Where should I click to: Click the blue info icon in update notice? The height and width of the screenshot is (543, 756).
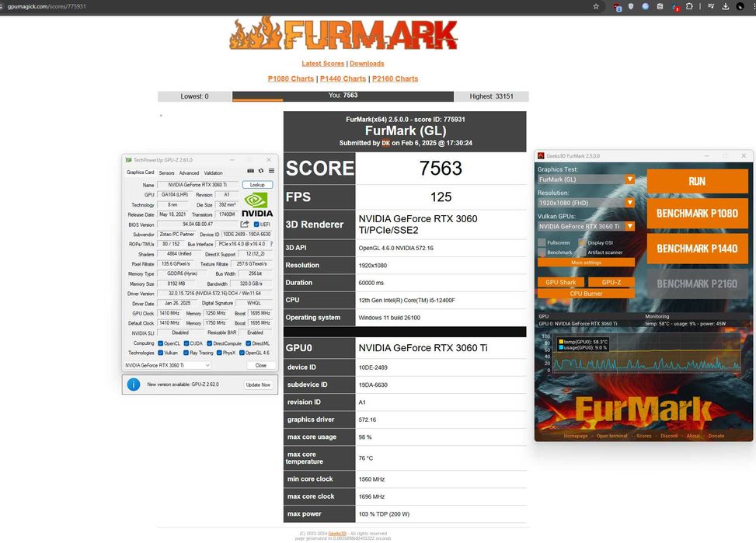click(x=134, y=385)
